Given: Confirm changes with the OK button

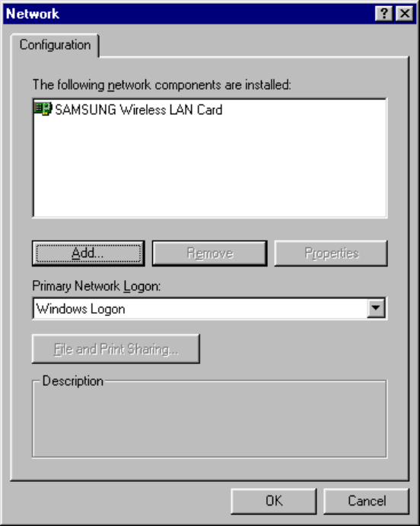Looking at the screenshot, I should tap(273, 501).
